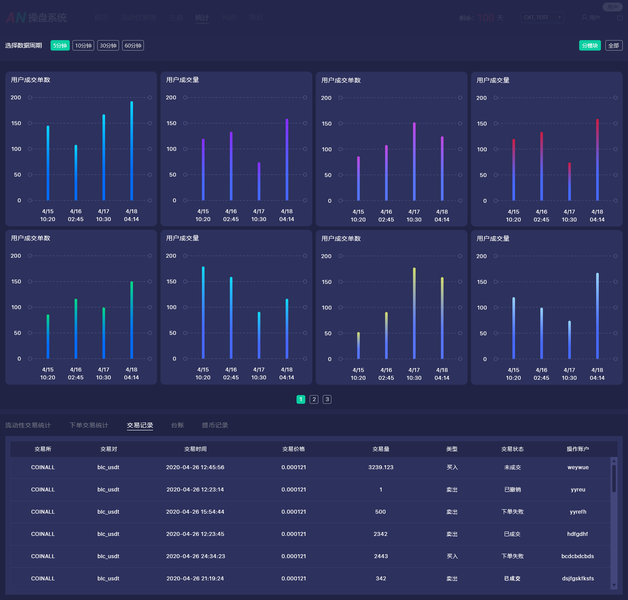Click the 交易时间 column header
628x600 pixels.
click(x=195, y=449)
